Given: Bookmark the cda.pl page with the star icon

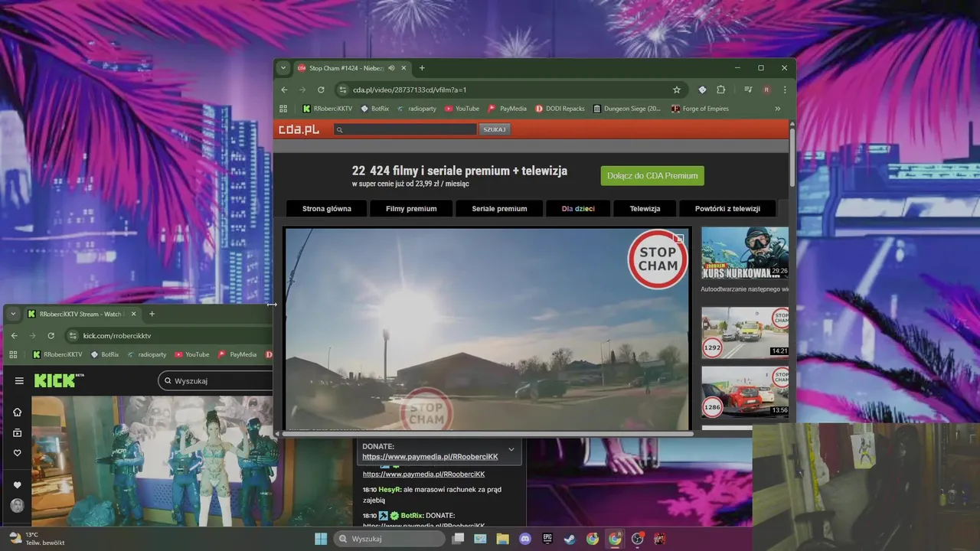Looking at the screenshot, I should [677, 90].
